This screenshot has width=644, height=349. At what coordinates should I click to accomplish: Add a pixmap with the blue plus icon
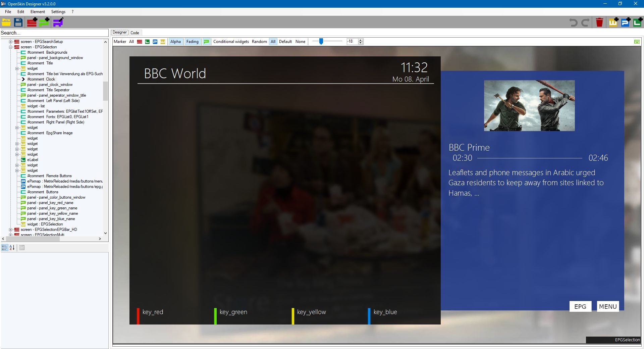626,22
